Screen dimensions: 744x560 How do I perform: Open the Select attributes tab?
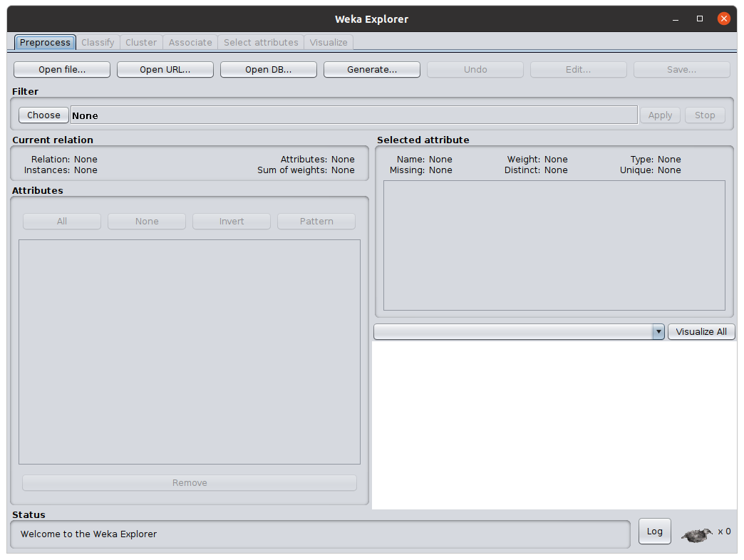261,42
